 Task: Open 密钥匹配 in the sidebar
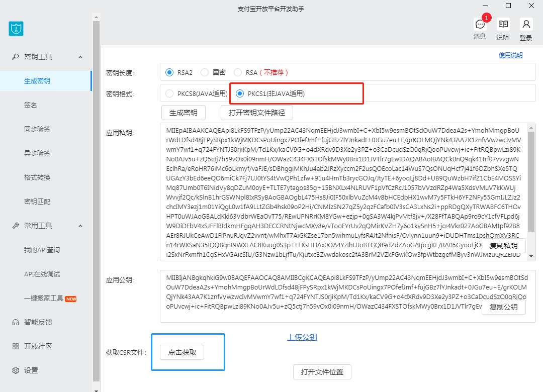point(37,202)
